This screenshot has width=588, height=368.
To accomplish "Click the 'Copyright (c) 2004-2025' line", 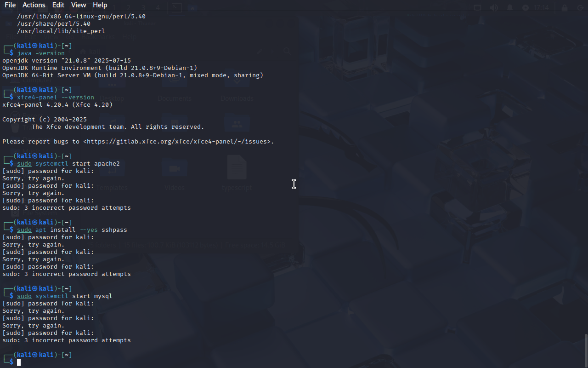I will (45, 120).
